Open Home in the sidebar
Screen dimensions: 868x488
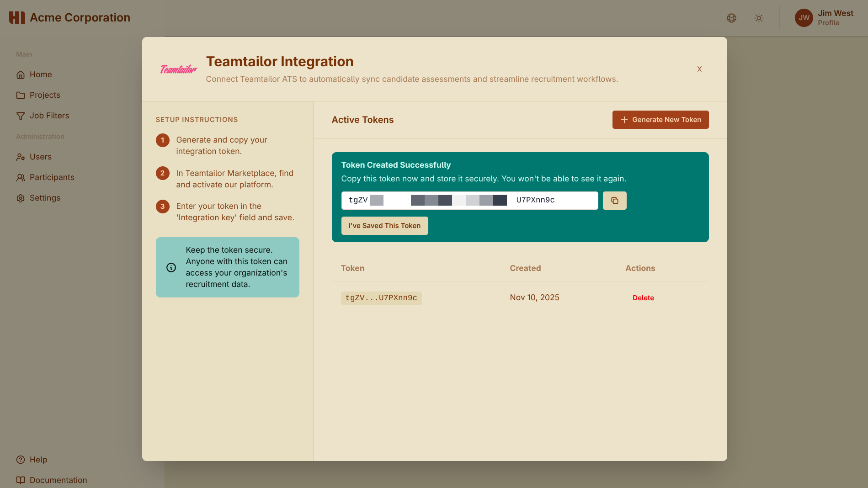[41, 74]
